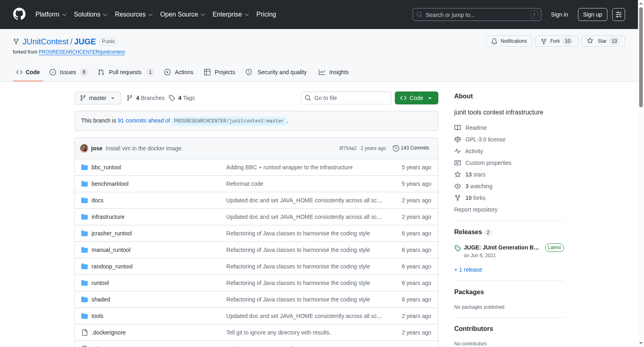The width and height of the screenshot is (644, 347).
Task: Open the Projects tab
Action: pyautogui.click(x=220, y=72)
